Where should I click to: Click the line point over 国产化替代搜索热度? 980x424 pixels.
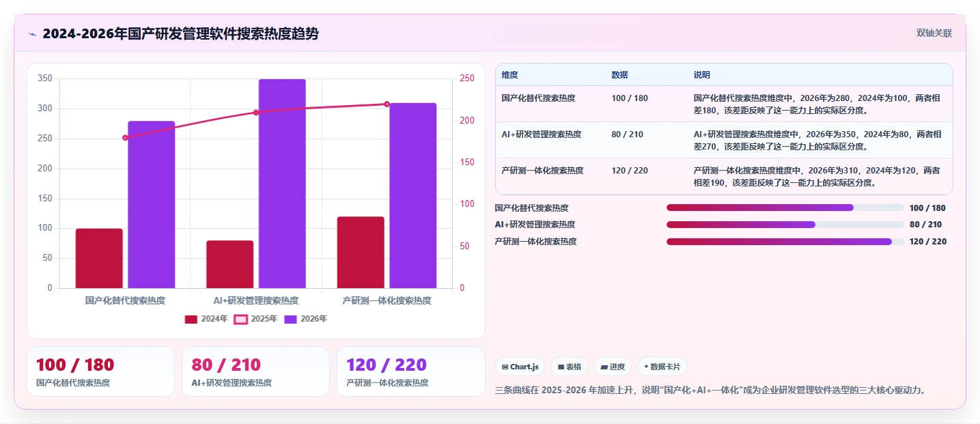tap(125, 138)
